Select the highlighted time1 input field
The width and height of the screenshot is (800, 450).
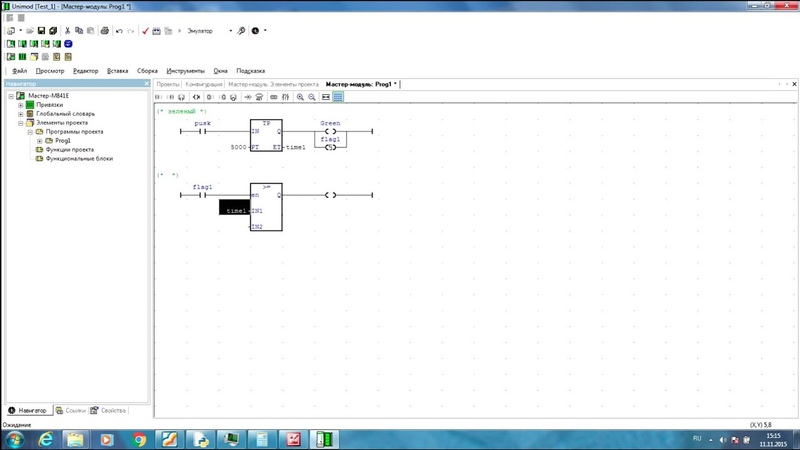(x=235, y=207)
